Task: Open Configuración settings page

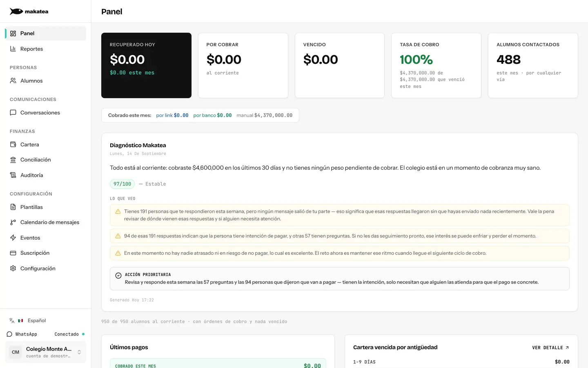Action: click(x=46, y=268)
